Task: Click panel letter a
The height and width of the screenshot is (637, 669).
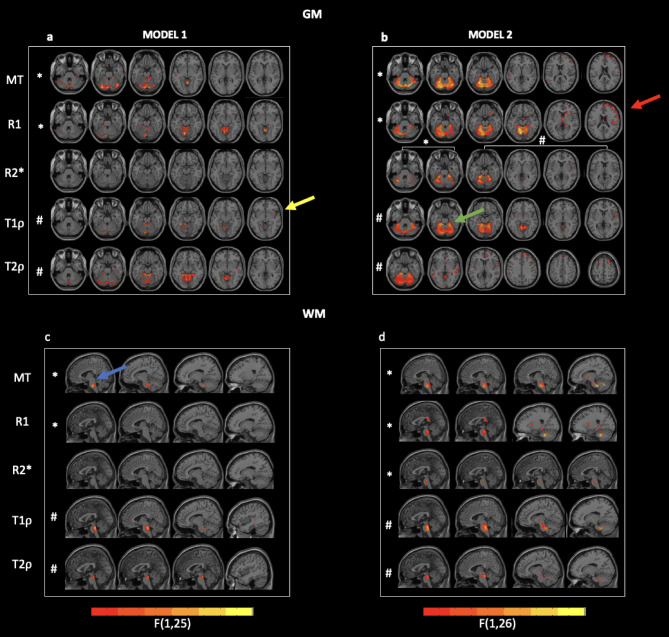Action: coord(50,38)
